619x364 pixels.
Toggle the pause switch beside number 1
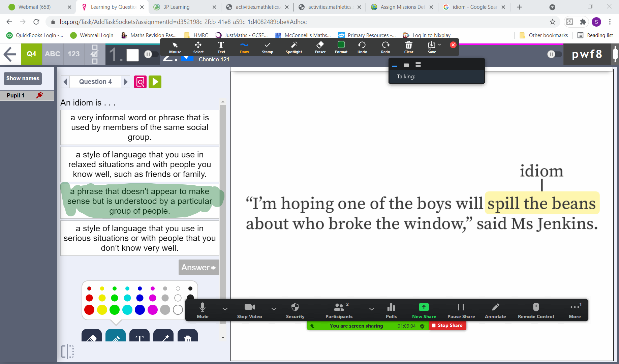pos(150,54)
